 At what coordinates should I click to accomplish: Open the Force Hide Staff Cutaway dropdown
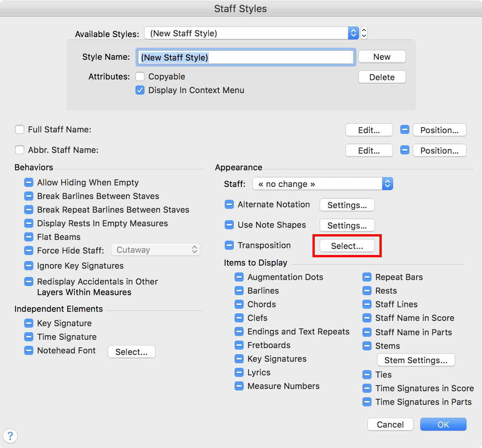pyautogui.click(x=155, y=250)
